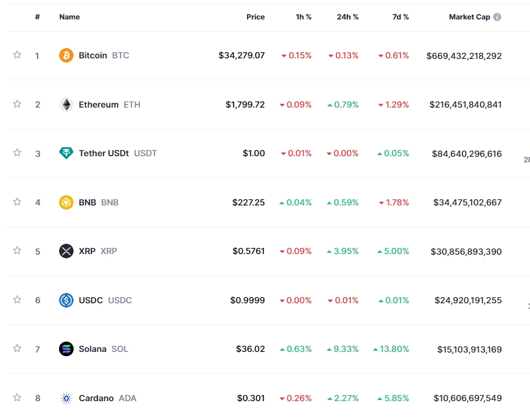Viewport: 530px width, 420px height.
Task: Click the Tether USDt logo icon
Action: 66,153
